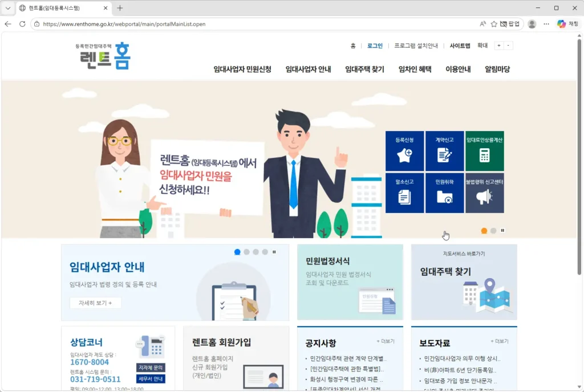The width and height of the screenshot is (584, 392).
Task: Open the read aloud icon in address bar
Action: pos(482,24)
